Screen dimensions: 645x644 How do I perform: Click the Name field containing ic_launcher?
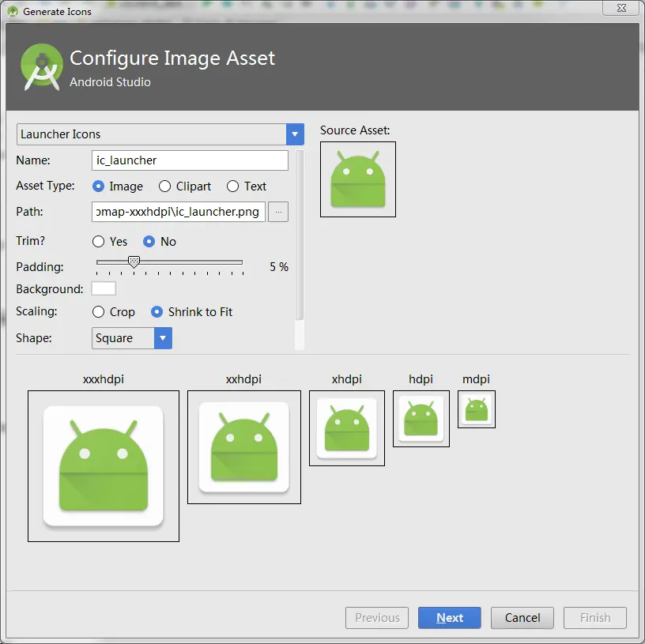[x=190, y=160]
